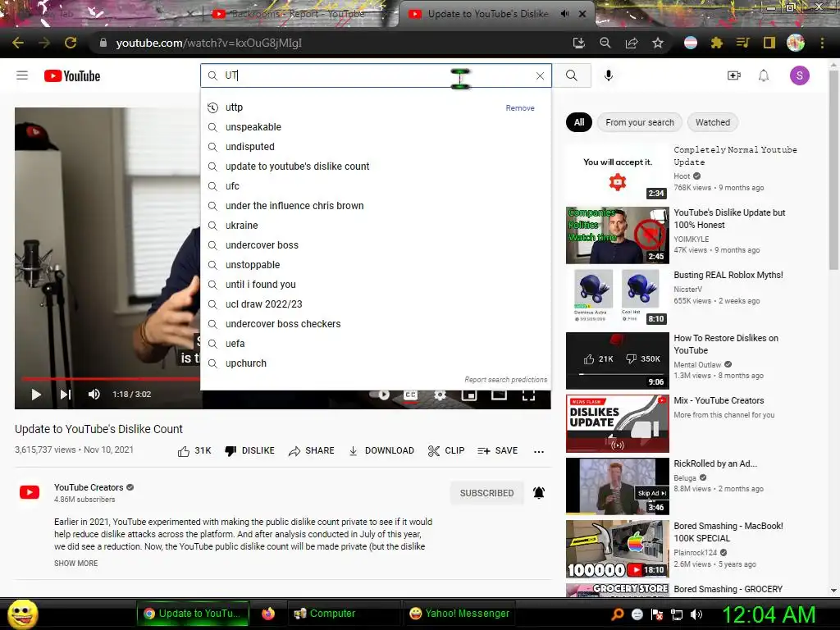Screen dimensions: 840x630
Task: Share this page from address bar
Action: (631, 43)
